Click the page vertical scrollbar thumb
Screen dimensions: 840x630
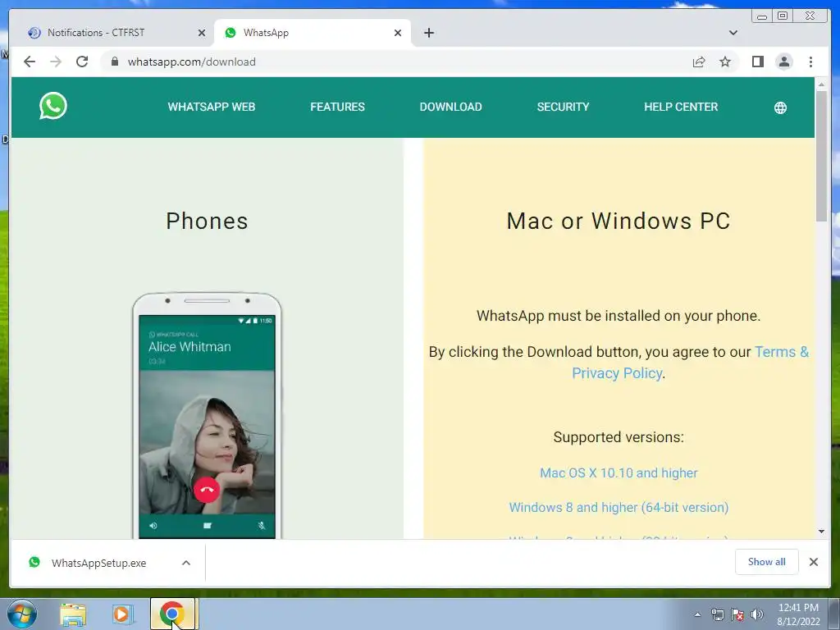pyautogui.click(x=821, y=155)
